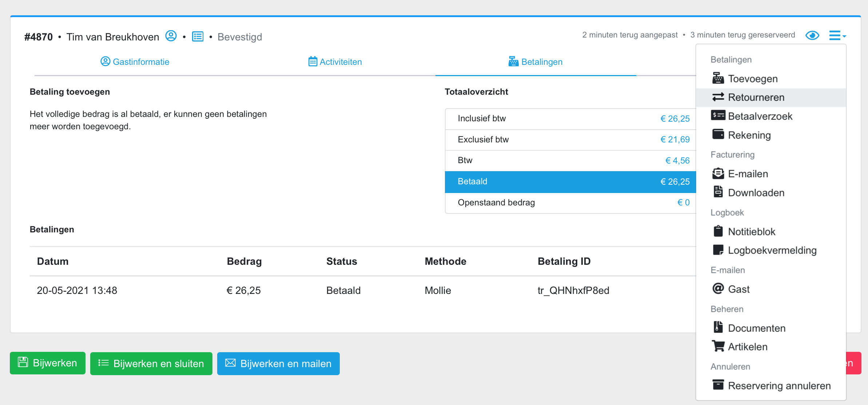Select the Betalingen tab
This screenshot has height=405, width=868.
tap(535, 62)
